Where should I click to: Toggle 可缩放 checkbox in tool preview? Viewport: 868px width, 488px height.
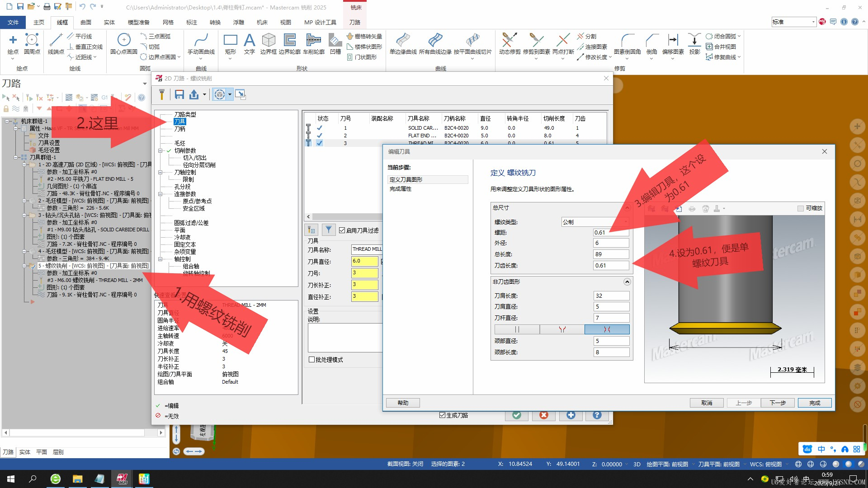801,208
